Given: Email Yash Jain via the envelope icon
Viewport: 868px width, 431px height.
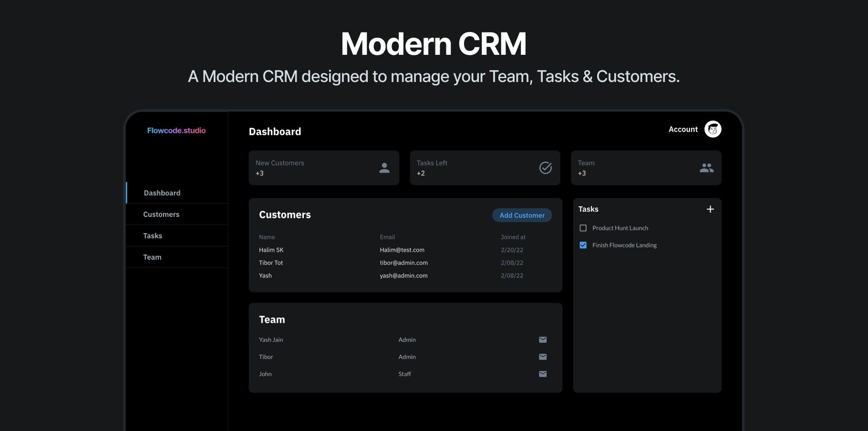Looking at the screenshot, I should pyautogui.click(x=542, y=339).
